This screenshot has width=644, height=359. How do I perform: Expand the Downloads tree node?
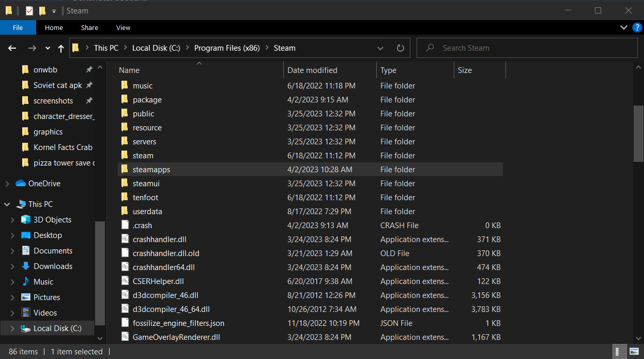point(12,266)
